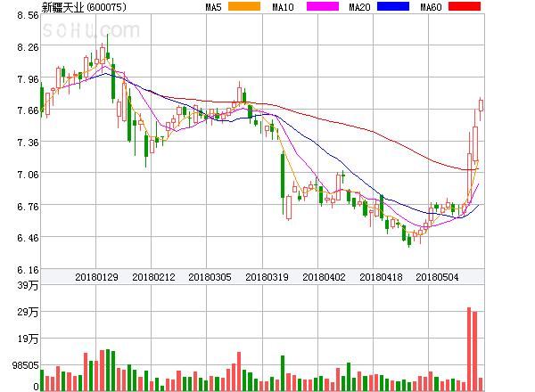Screen dimensions: 535x392
Task: Click the 7.66 price axis label
Action: (28, 110)
